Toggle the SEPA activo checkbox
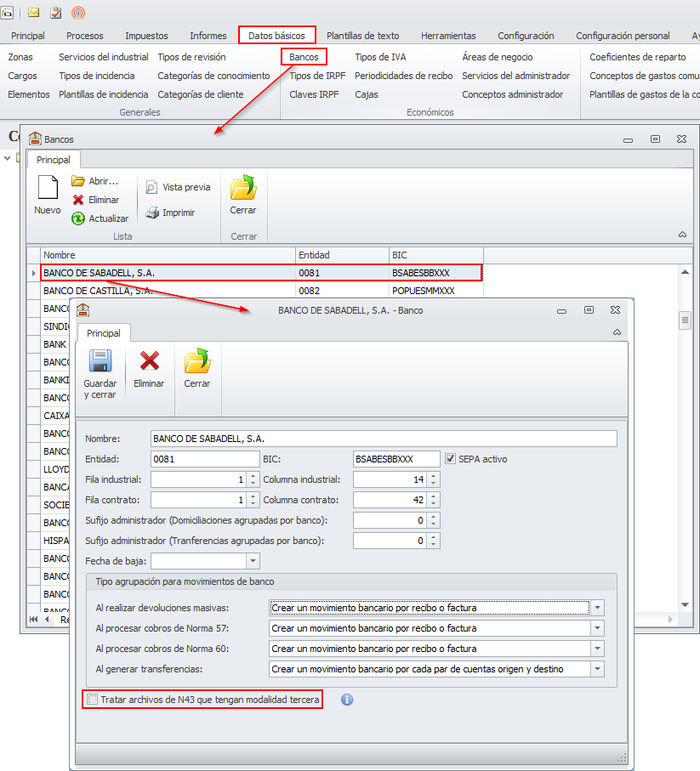 click(450, 459)
